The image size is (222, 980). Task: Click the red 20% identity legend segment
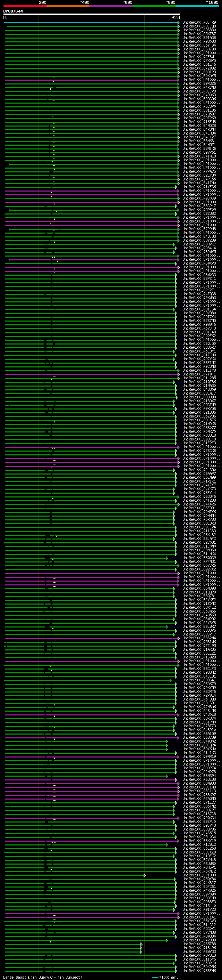[25, 6]
